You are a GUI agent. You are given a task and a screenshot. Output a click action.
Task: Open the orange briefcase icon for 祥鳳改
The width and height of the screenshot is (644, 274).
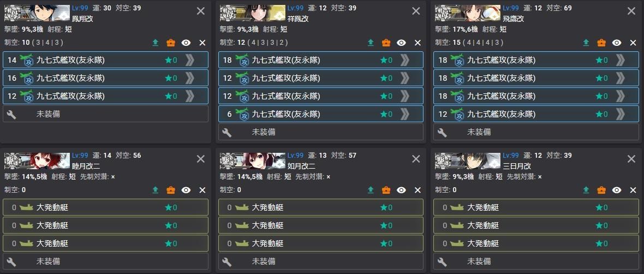386,43
